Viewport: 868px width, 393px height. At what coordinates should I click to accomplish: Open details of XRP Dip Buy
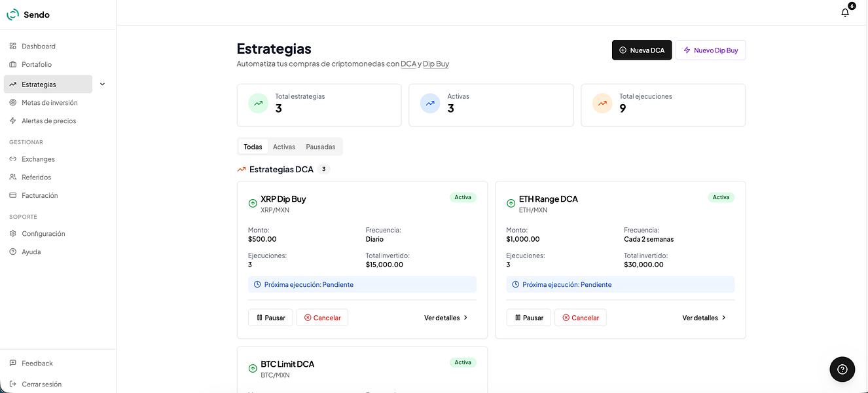pos(445,317)
